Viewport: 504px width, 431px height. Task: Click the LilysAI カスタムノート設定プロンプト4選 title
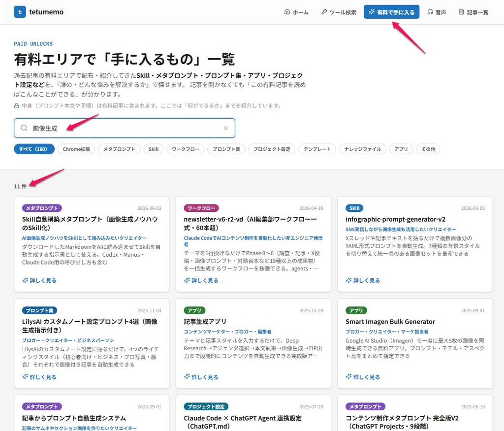[90, 326]
